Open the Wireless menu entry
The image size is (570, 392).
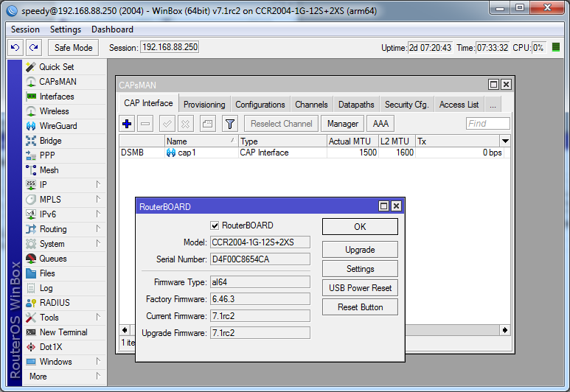pos(65,111)
